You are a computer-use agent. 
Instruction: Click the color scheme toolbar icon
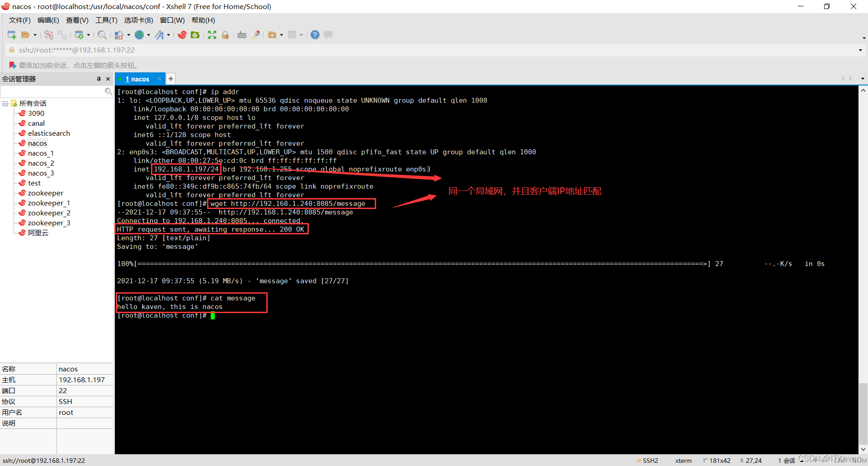point(119,35)
